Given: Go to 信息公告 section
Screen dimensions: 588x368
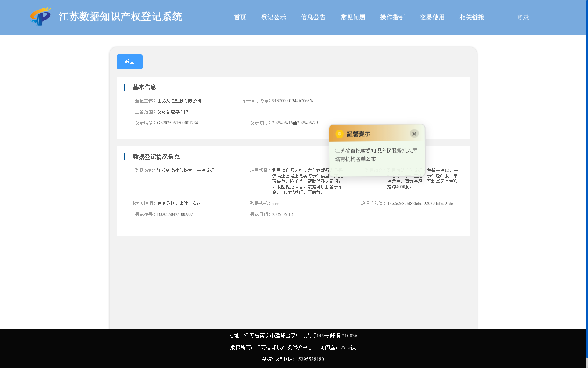Looking at the screenshot, I should tap(313, 17).
